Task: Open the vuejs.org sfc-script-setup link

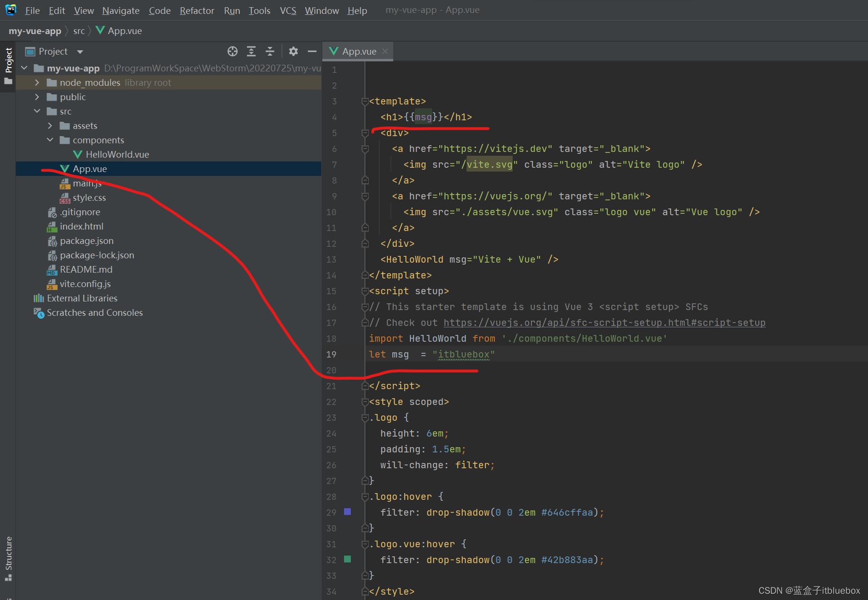Action: [x=604, y=323]
